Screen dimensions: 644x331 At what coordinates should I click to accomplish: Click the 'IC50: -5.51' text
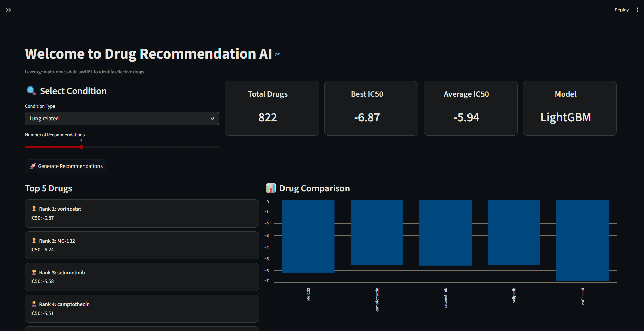click(42, 313)
